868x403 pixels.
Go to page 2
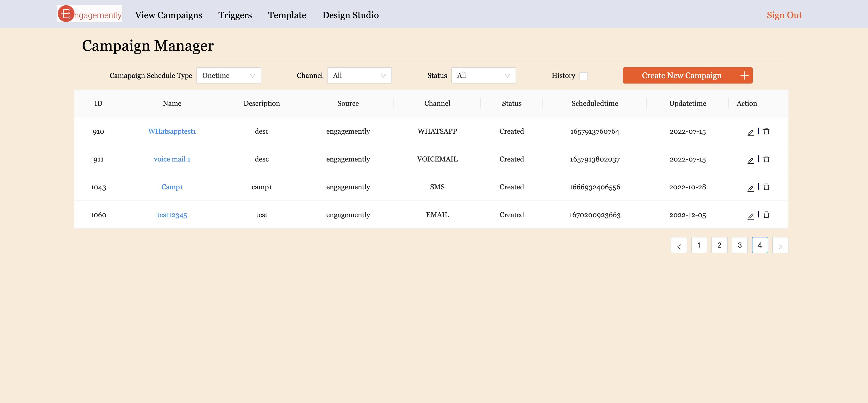pyautogui.click(x=719, y=245)
